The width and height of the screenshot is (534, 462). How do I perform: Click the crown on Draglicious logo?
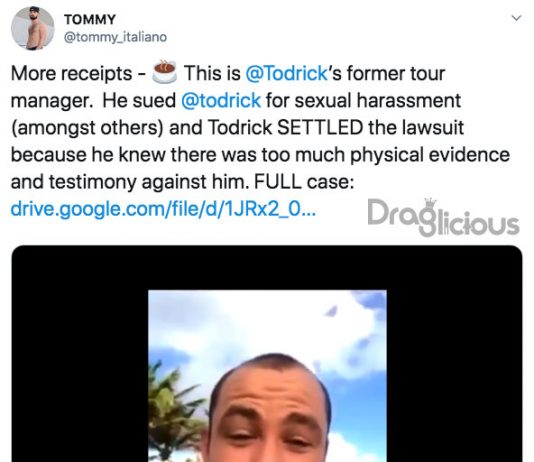click(430, 202)
